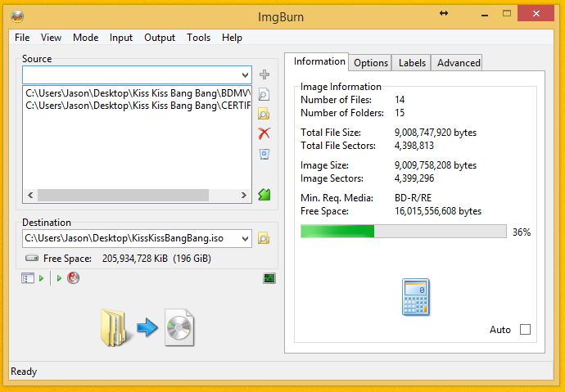Maximize the ImgBurn window
Viewport: 565px width, 392px height.
507,14
